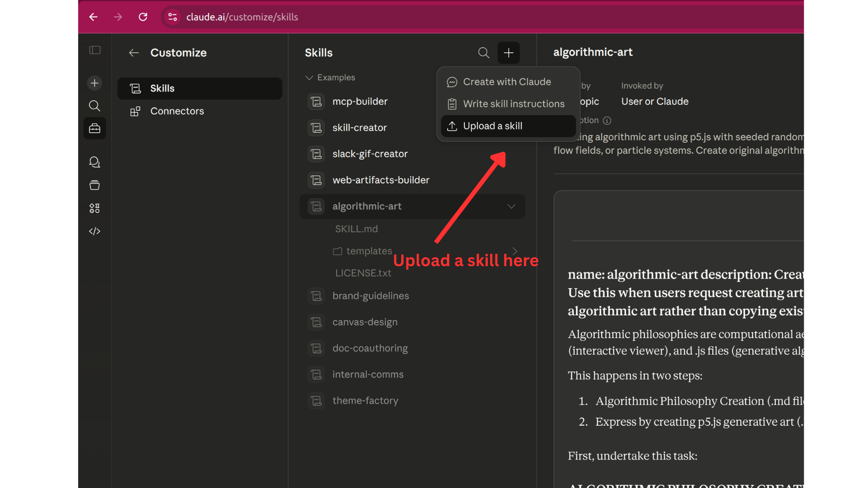Reload the page in browser
This screenshot has height=488, width=868.
(143, 17)
